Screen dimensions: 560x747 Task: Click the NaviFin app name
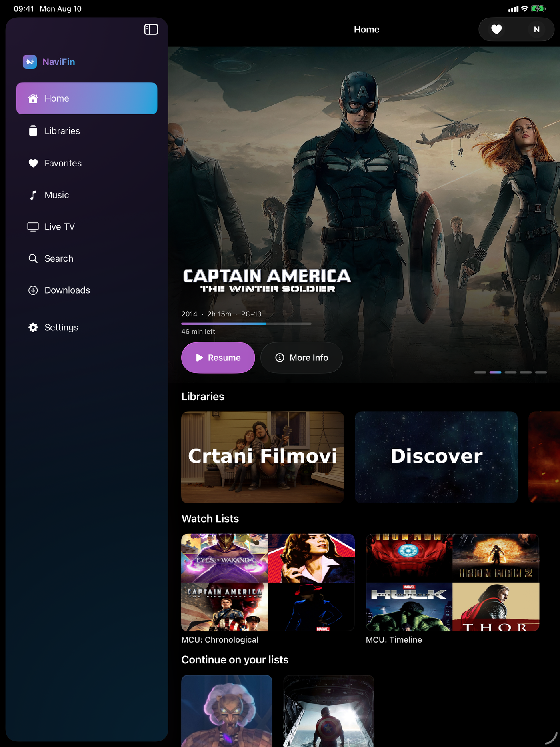59,62
